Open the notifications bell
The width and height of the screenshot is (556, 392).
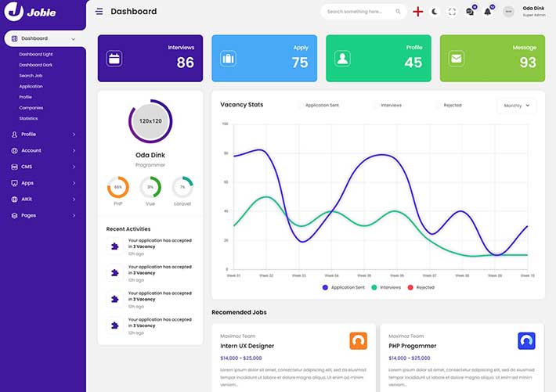(488, 12)
